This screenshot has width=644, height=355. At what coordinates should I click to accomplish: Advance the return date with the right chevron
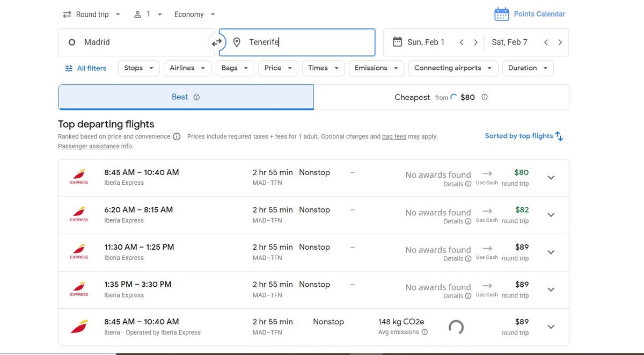pos(560,41)
